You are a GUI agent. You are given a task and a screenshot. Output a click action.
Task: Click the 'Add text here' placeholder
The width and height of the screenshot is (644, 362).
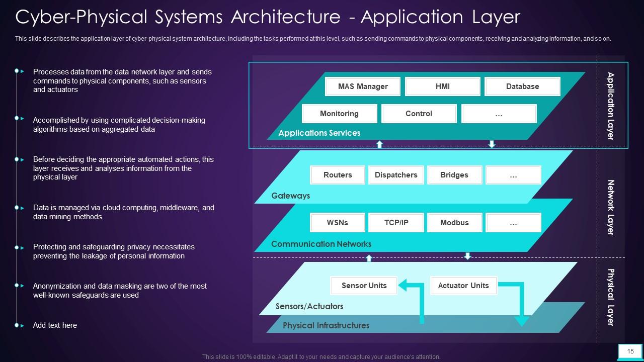click(x=55, y=325)
